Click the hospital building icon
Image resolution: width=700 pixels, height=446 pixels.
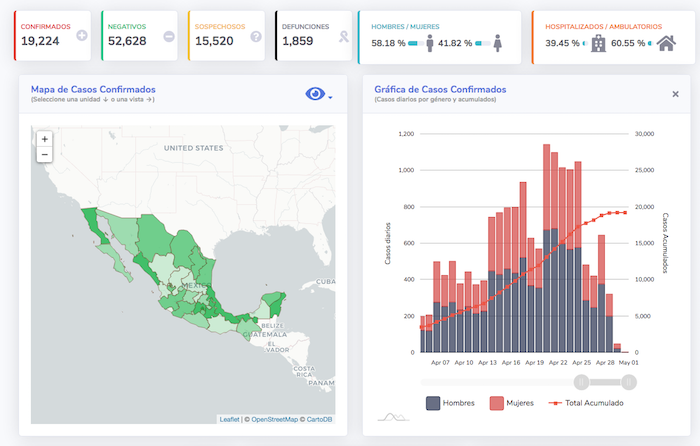[597, 43]
